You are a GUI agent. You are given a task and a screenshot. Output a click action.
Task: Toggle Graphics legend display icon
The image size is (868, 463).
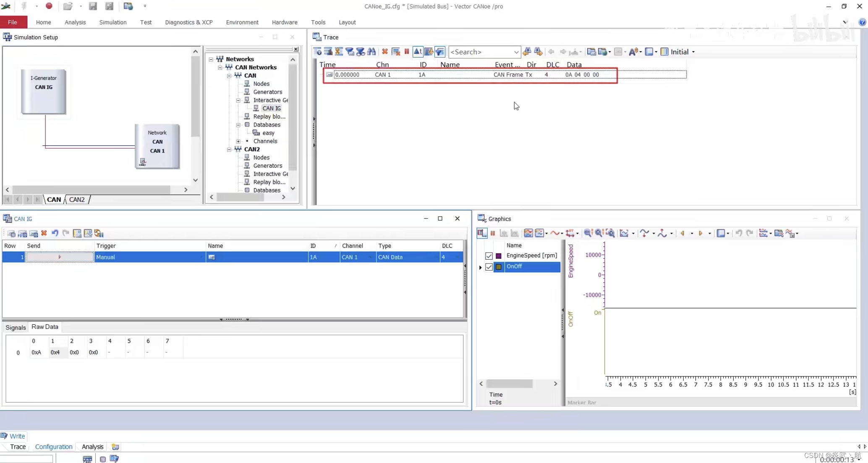tap(482, 233)
